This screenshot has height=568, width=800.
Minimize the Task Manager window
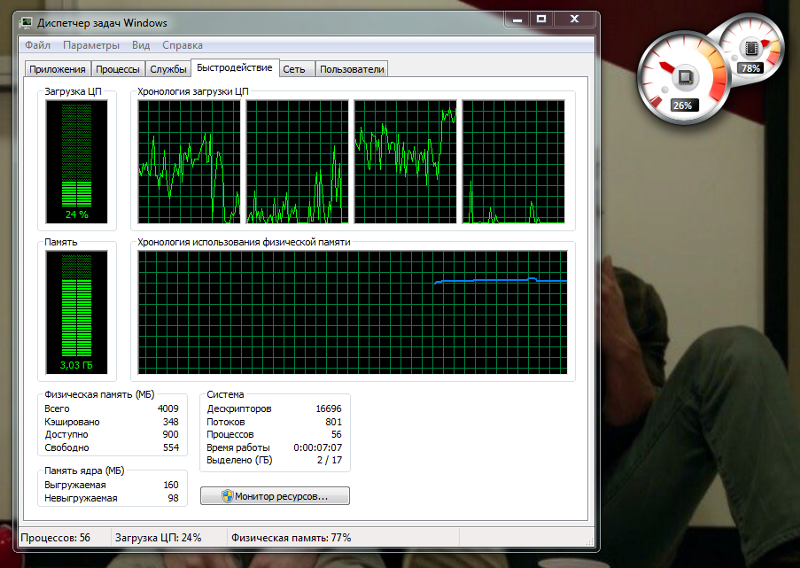click(x=517, y=19)
